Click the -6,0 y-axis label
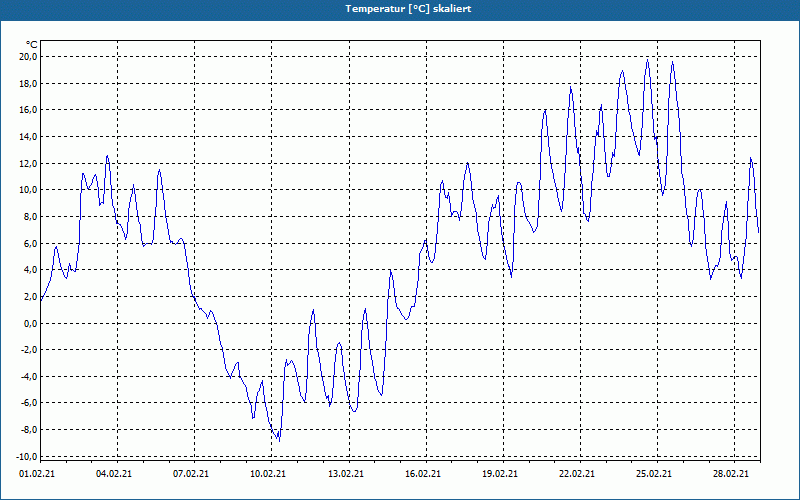 coord(29,403)
